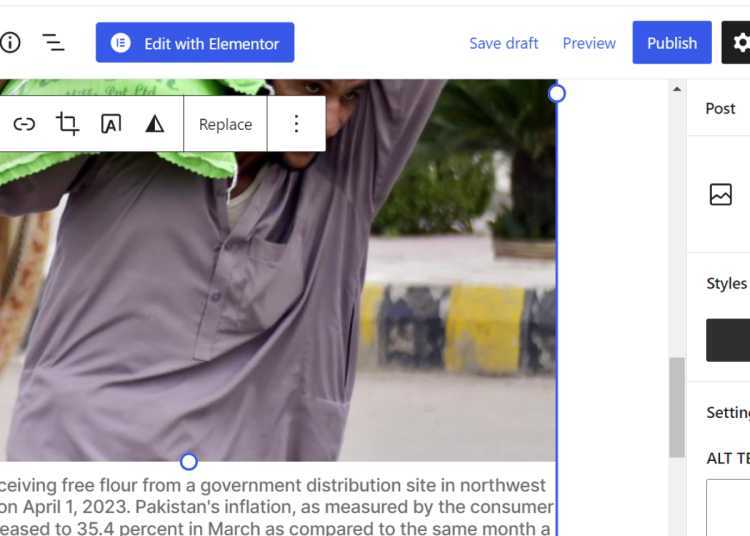Screen dimensions: 750x536
Task: Open the document details info icon
Action: click(10, 43)
